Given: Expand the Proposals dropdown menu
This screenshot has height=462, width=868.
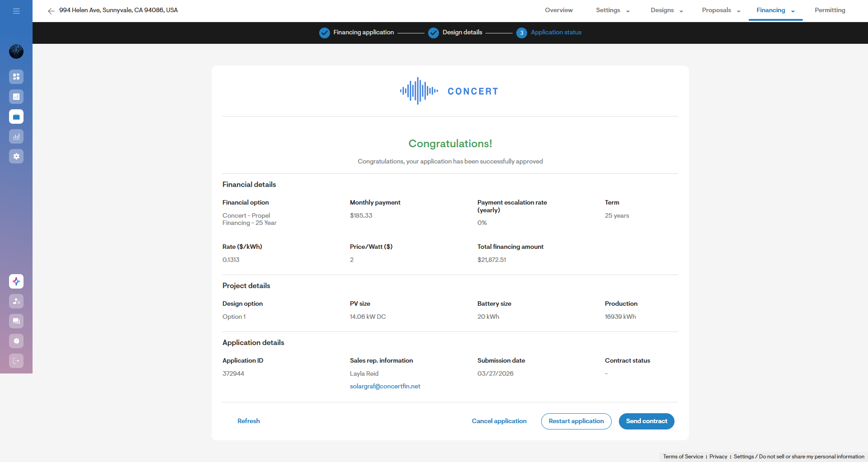Looking at the screenshot, I should pyautogui.click(x=721, y=10).
